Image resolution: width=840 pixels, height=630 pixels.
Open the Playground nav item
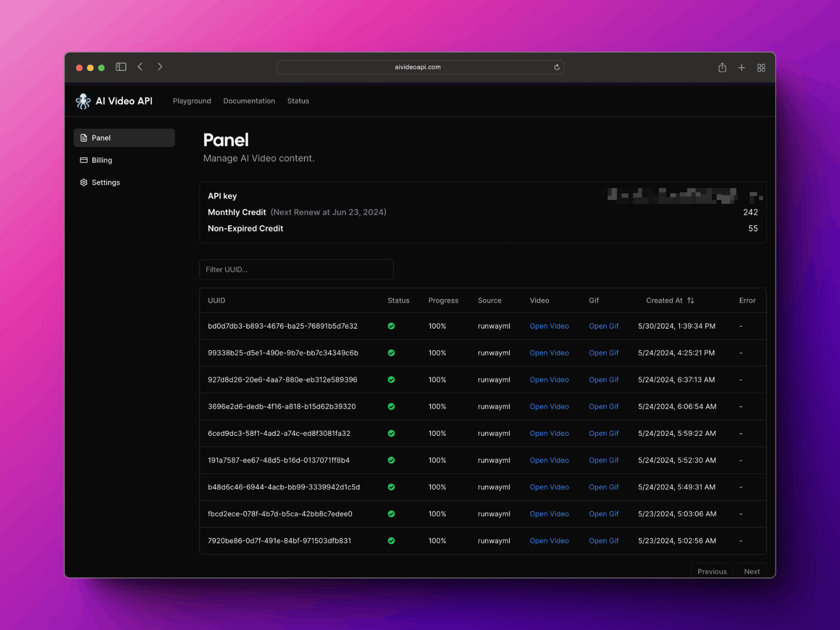pyautogui.click(x=192, y=101)
